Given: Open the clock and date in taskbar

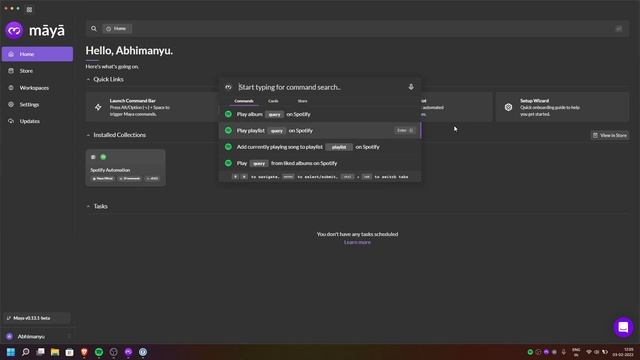Looking at the screenshot, I should 623,352.
